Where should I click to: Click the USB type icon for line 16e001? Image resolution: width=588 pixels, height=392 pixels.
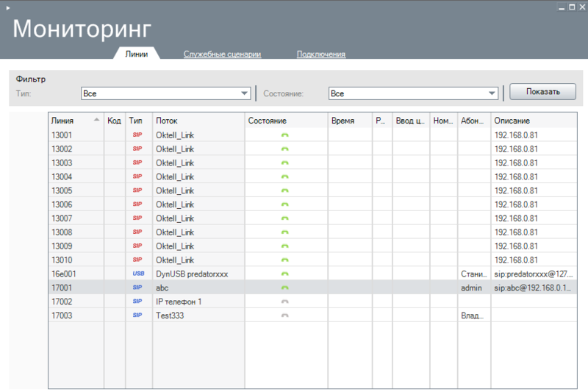click(x=138, y=274)
